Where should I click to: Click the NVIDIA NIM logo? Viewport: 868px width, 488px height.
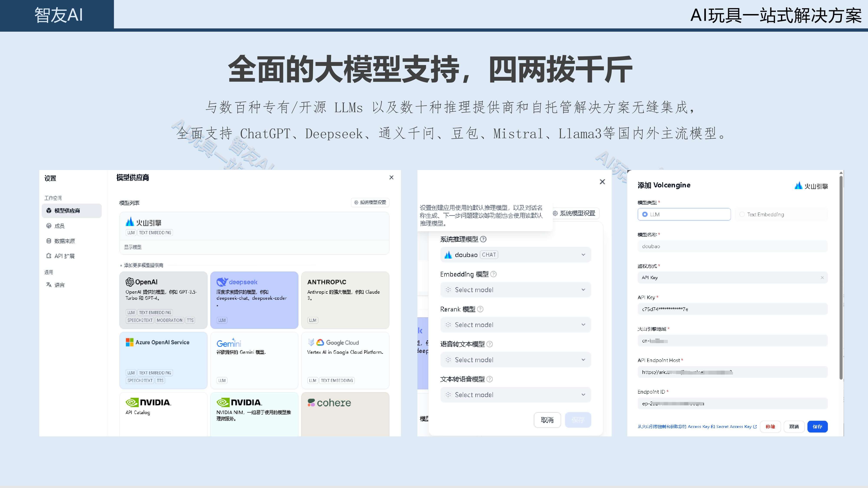239,402
